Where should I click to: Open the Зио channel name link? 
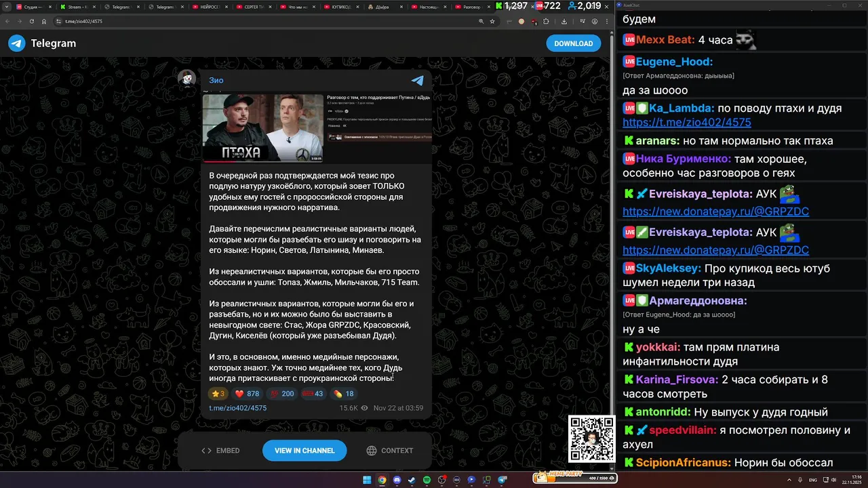click(x=216, y=80)
